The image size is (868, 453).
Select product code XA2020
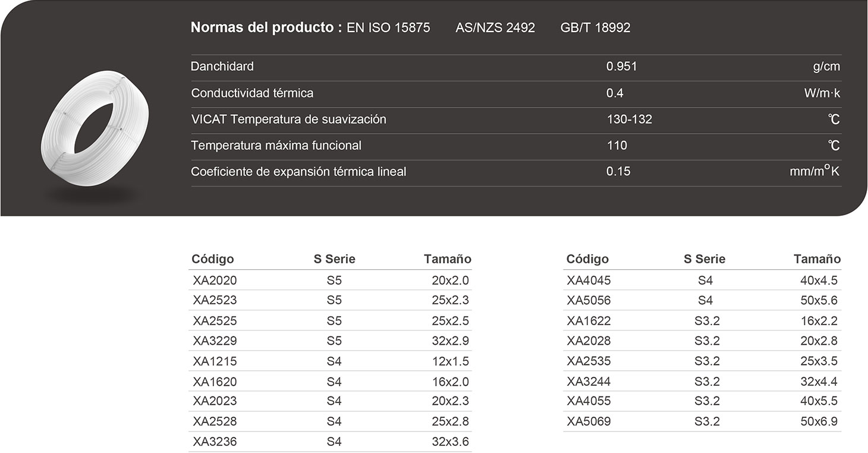(x=215, y=281)
